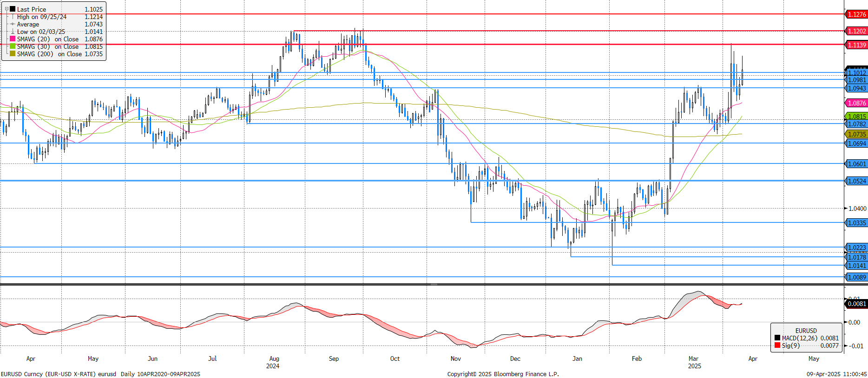Click the black Last Price legend swatch
This screenshot has width=868, height=378.
point(13,9)
